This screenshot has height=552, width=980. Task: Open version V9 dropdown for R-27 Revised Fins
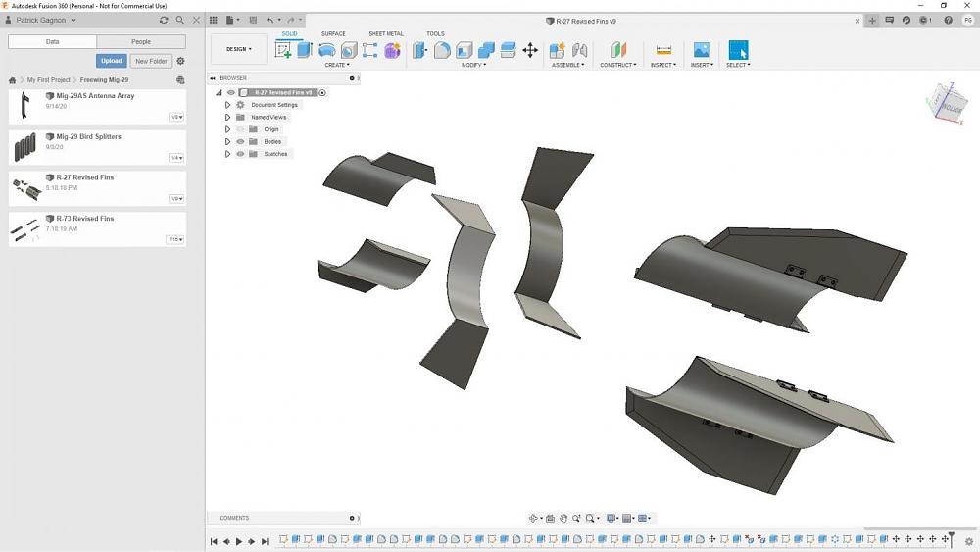click(x=176, y=199)
